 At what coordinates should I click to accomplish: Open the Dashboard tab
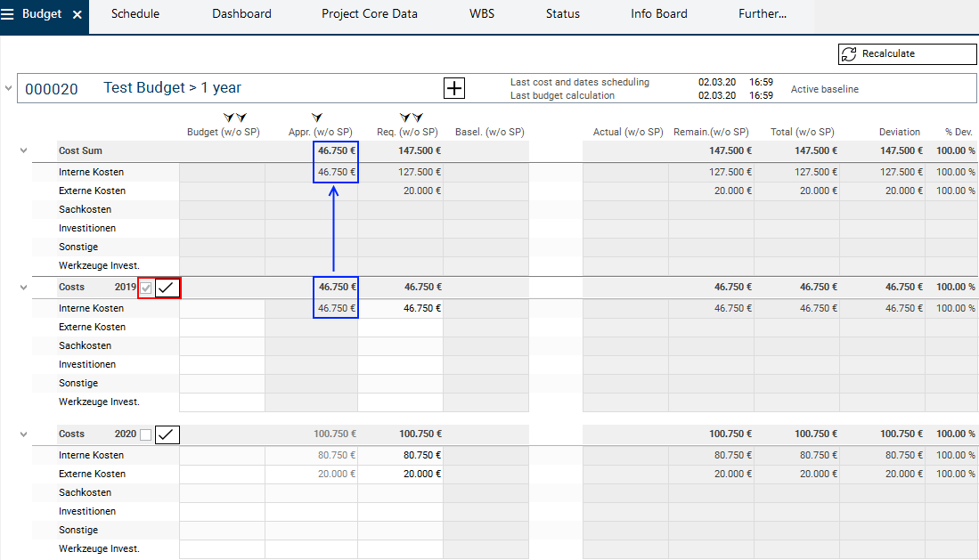[241, 14]
